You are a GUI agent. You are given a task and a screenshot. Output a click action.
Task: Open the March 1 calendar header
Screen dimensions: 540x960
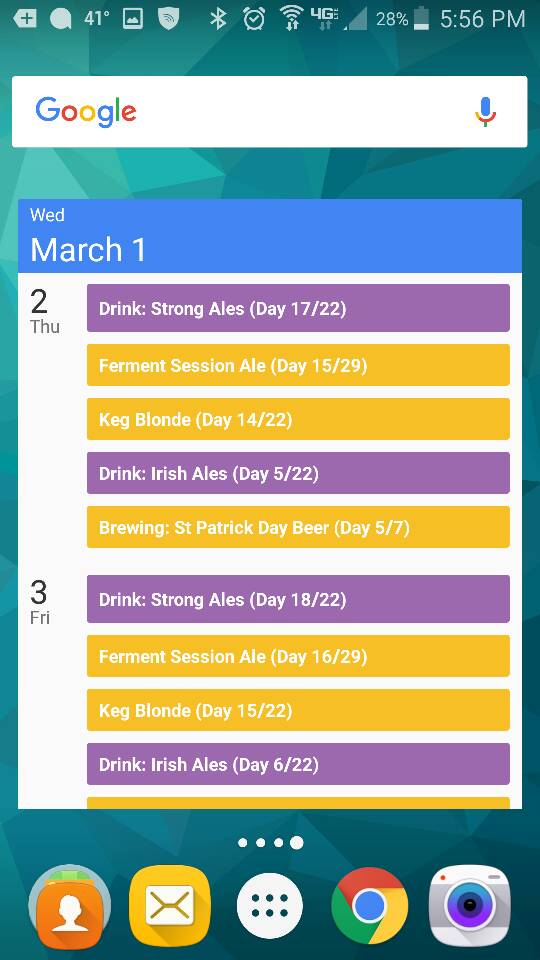point(270,236)
